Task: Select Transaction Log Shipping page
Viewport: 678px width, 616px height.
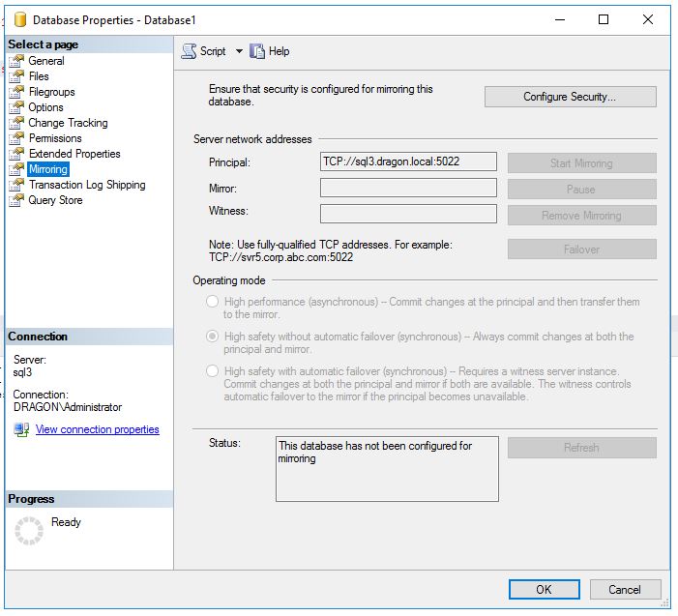Action: click(x=86, y=185)
